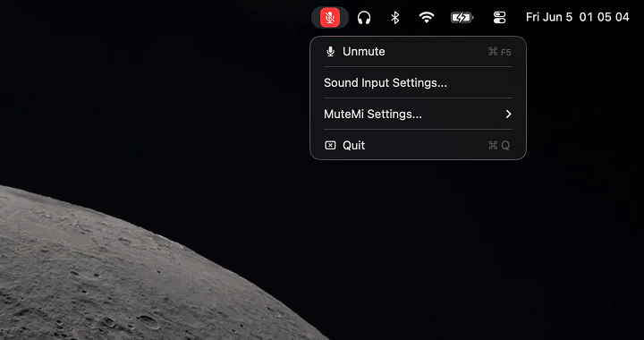
Task: Click the date and time clock
Action: click(x=578, y=17)
